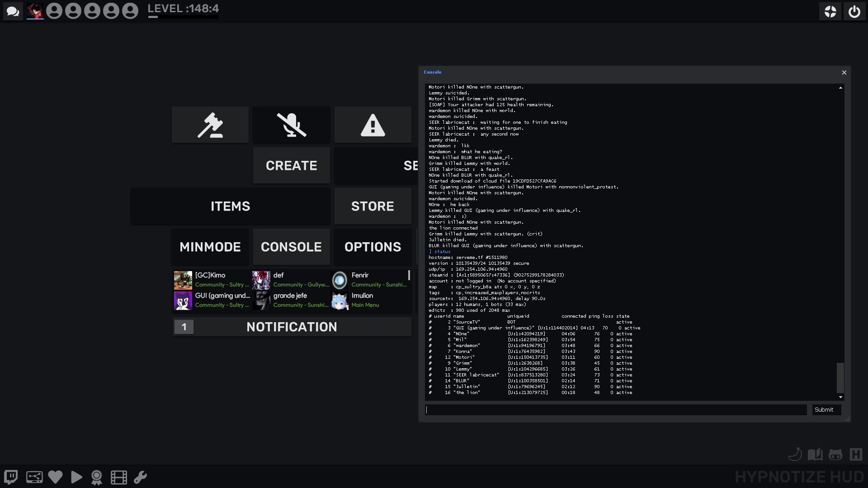Open the ITEMS menu
Image resolution: width=868 pixels, height=488 pixels.
[230, 206]
